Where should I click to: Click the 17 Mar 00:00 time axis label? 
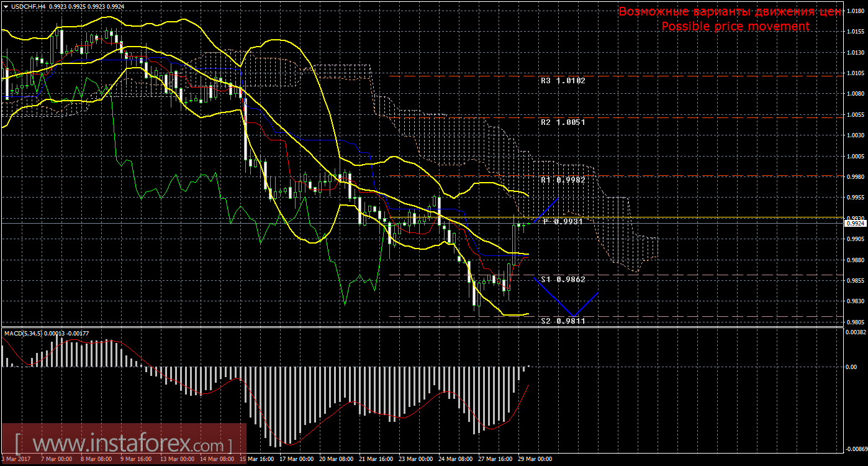tap(297, 459)
